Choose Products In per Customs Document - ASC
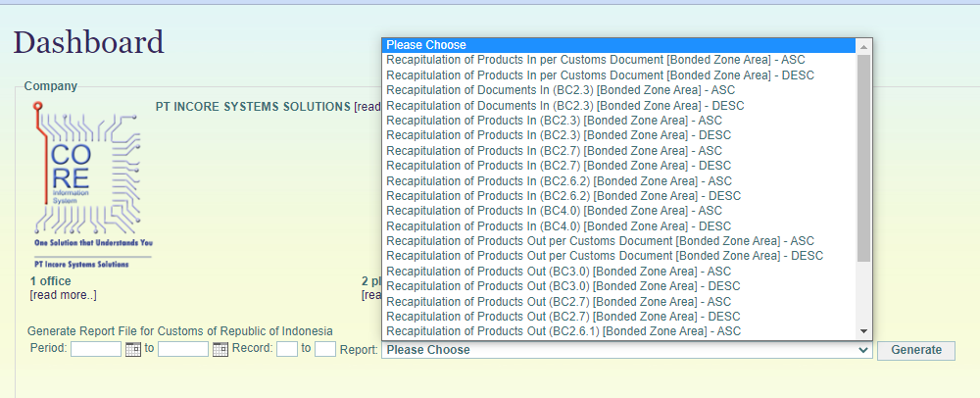 619,60
